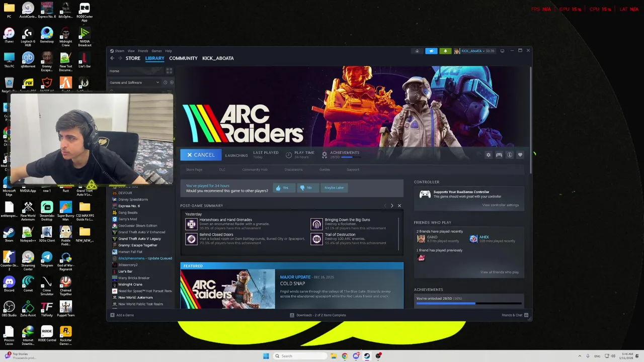Open the Rockstar Games desktop shortcut

point(65,334)
